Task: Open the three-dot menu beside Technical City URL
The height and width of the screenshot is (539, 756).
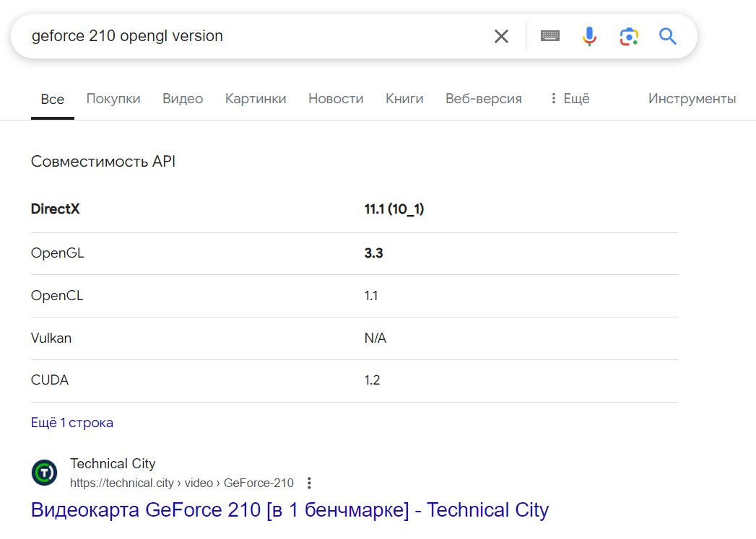Action: point(309,483)
